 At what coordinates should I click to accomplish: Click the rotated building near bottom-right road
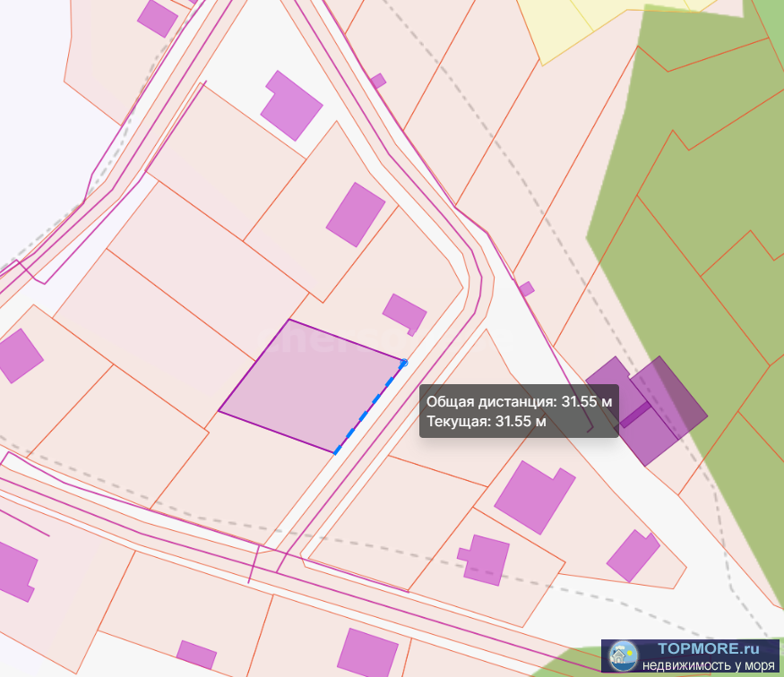[633, 555]
